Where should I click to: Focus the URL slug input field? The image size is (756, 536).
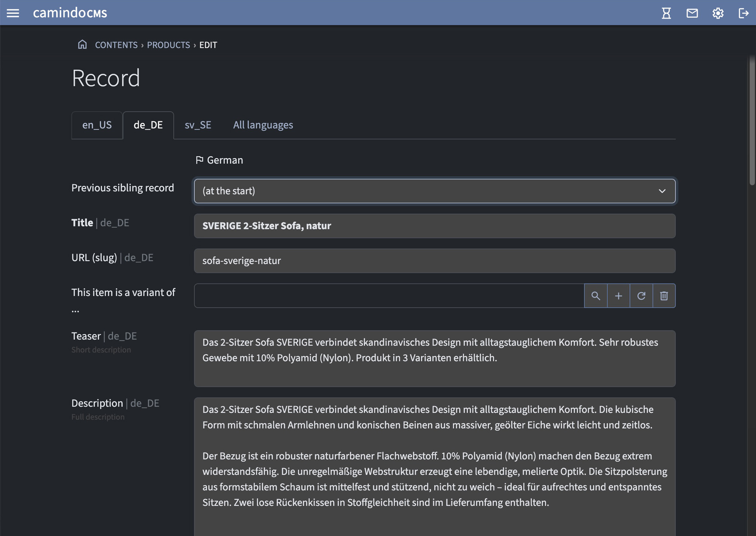pyautogui.click(x=435, y=261)
